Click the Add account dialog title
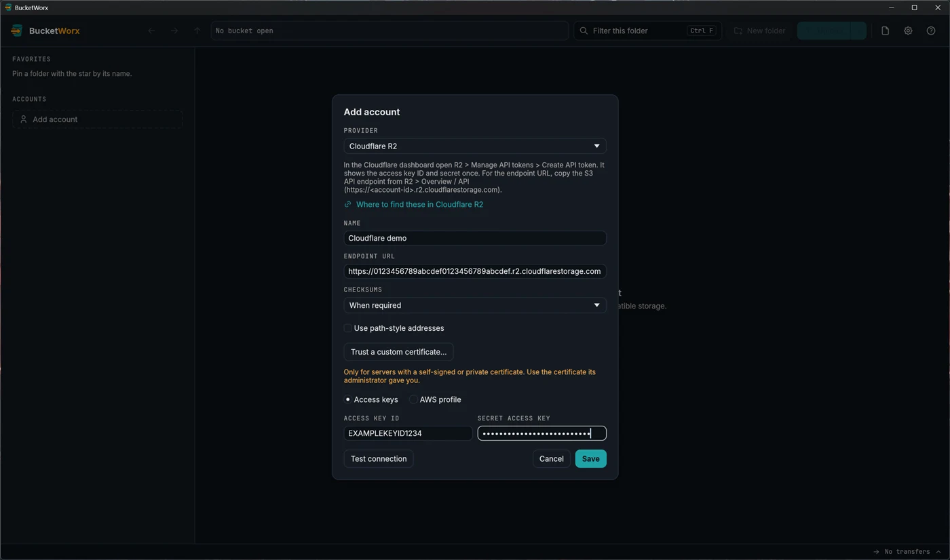The width and height of the screenshot is (950, 560). click(372, 112)
